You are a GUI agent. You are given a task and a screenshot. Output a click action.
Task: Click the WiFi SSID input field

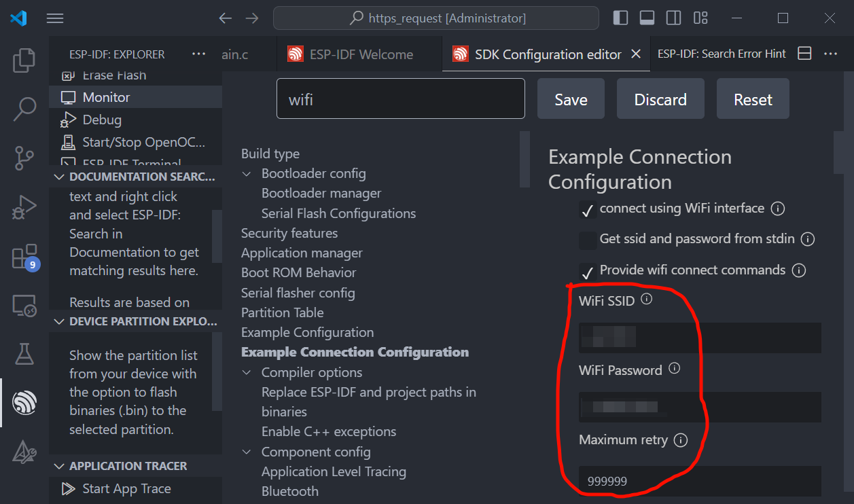pos(700,338)
